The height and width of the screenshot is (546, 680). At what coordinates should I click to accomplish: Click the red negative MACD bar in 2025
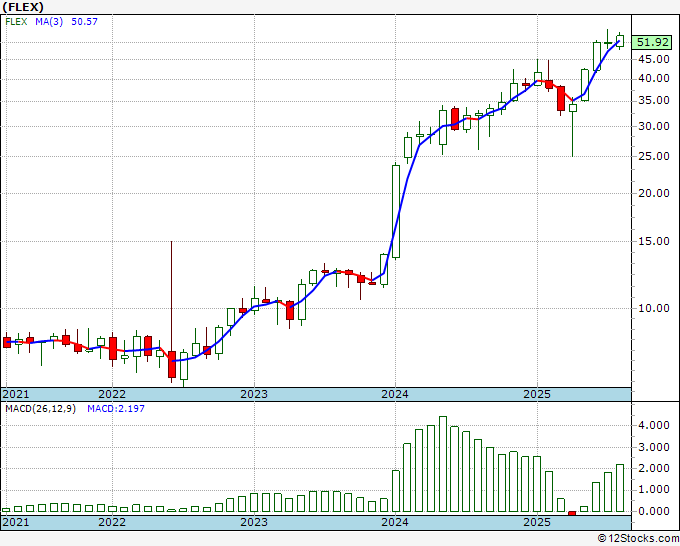tap(572, 513)
